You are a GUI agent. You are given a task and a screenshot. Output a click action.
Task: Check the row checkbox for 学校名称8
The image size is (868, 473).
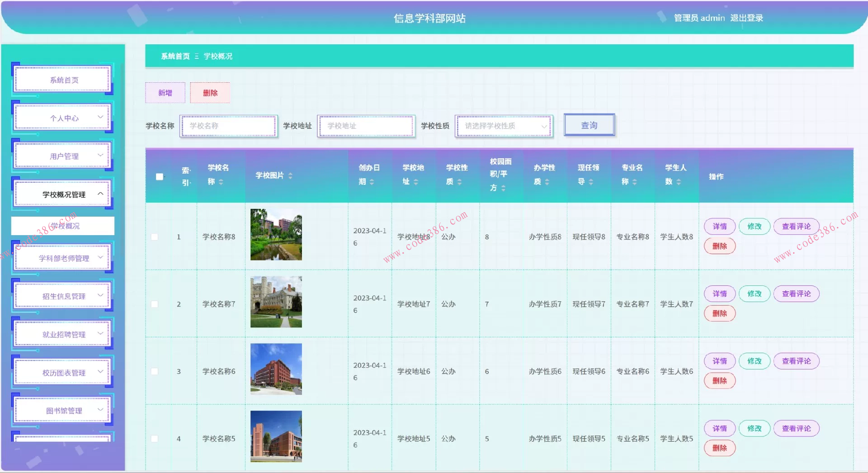coord(155,237)
